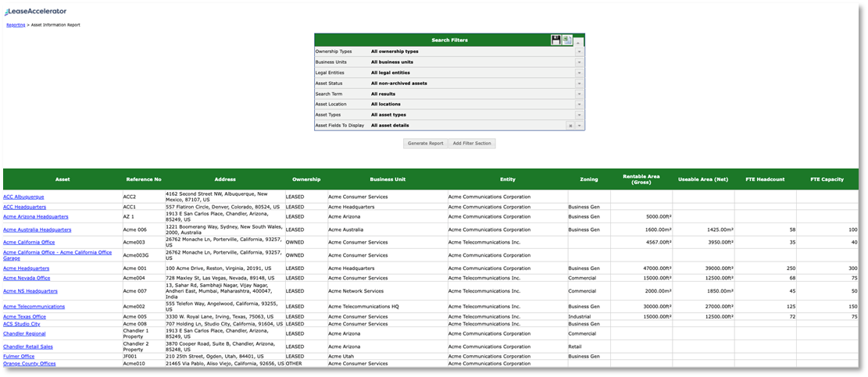Open the Acme Headquarters asset link
The width and height of the screenshot is (868, 377).
(27, 269)
